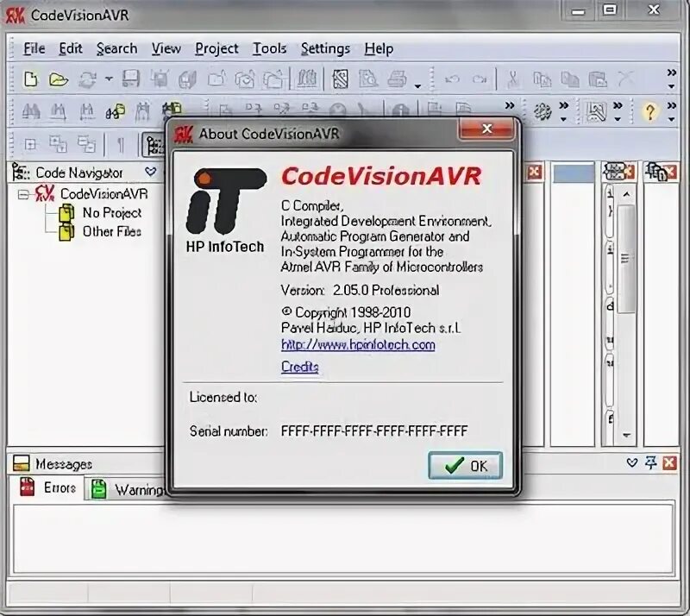Screen dimensions: 690x616
Task: Open the dropdown beside the Reopen icon
Action: 109,79
